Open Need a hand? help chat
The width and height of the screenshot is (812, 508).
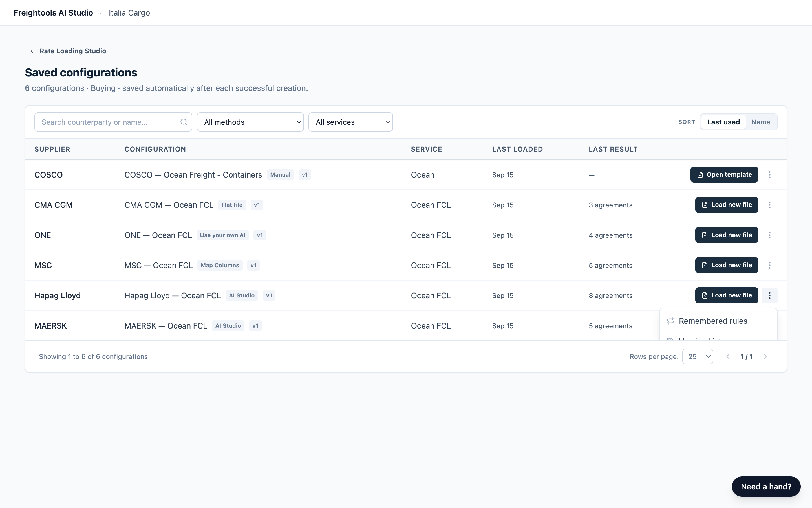coord(766,487)
